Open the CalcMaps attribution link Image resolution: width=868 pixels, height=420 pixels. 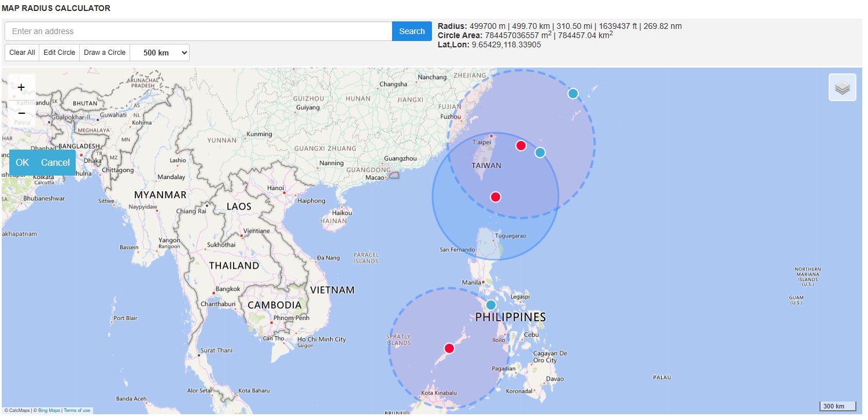[17, 411]
